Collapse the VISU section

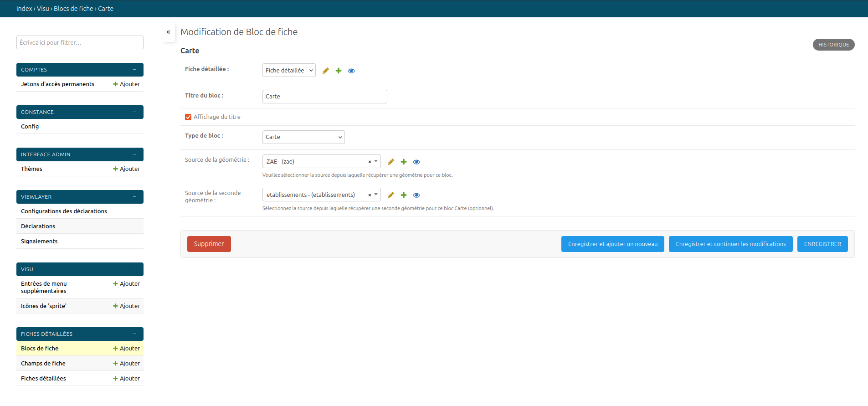tap(134, 269)
